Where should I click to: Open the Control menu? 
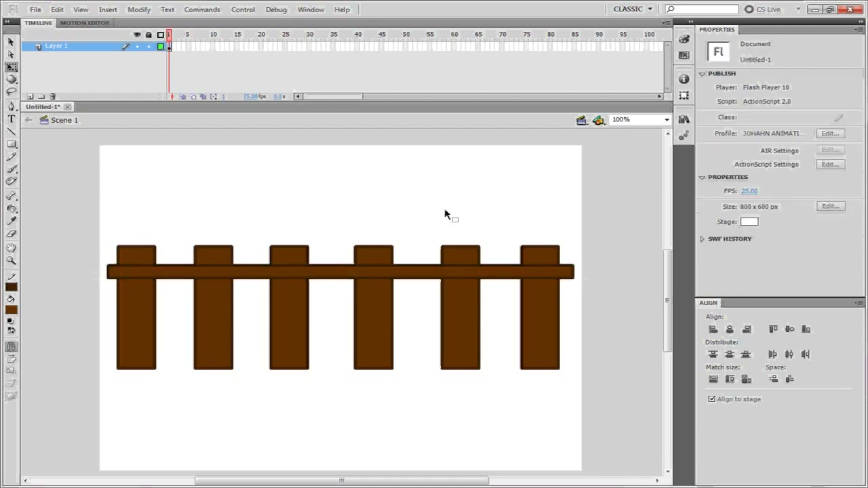click(x=243, y=9)
